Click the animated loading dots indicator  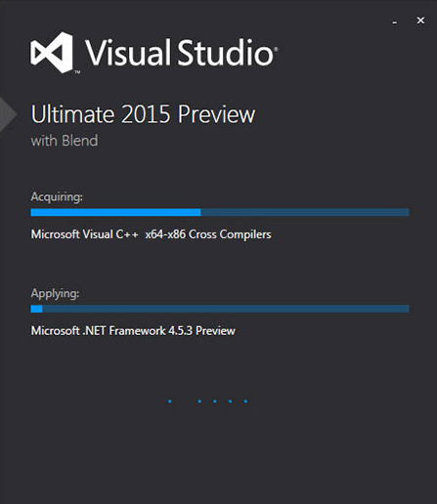click(207, 401)
